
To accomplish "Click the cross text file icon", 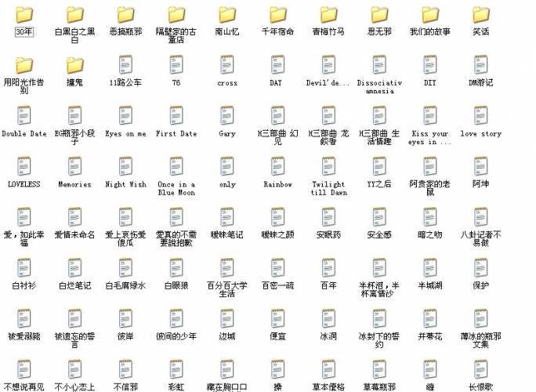I will click(227, 65).
